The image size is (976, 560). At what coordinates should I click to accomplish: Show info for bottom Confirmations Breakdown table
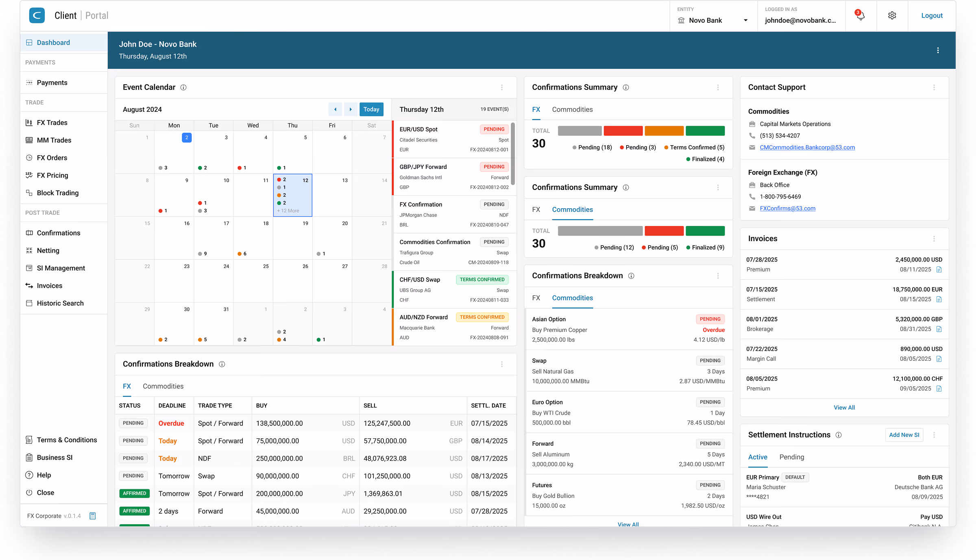(x=222, y=364)
